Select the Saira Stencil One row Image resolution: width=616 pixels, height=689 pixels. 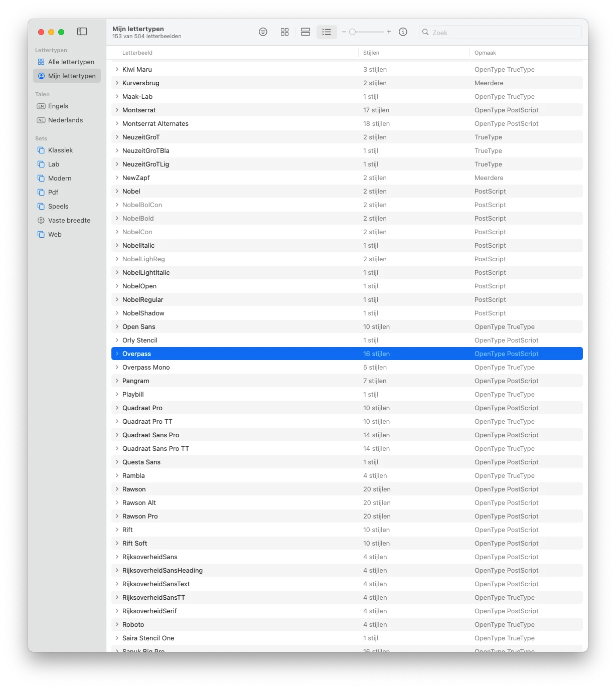347,638
